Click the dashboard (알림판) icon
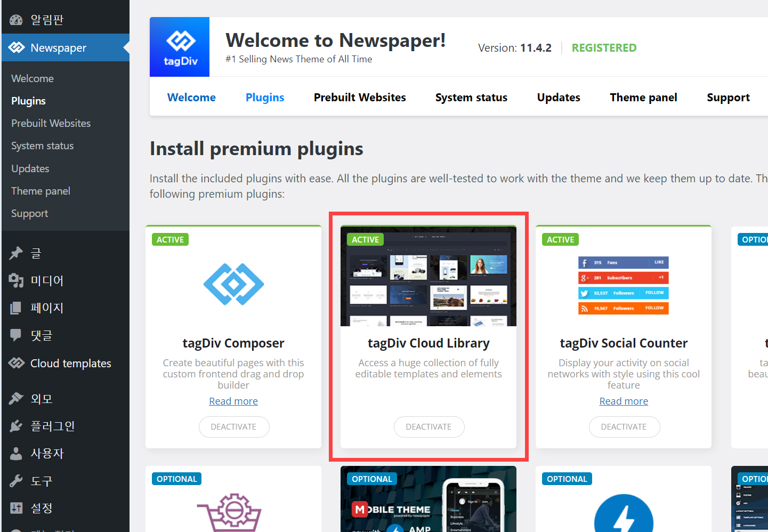The image size is (768, 532). [16, 20]
